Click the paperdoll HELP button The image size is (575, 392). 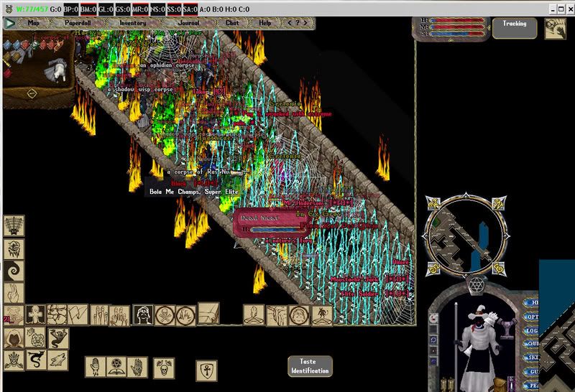click(531, 302)
